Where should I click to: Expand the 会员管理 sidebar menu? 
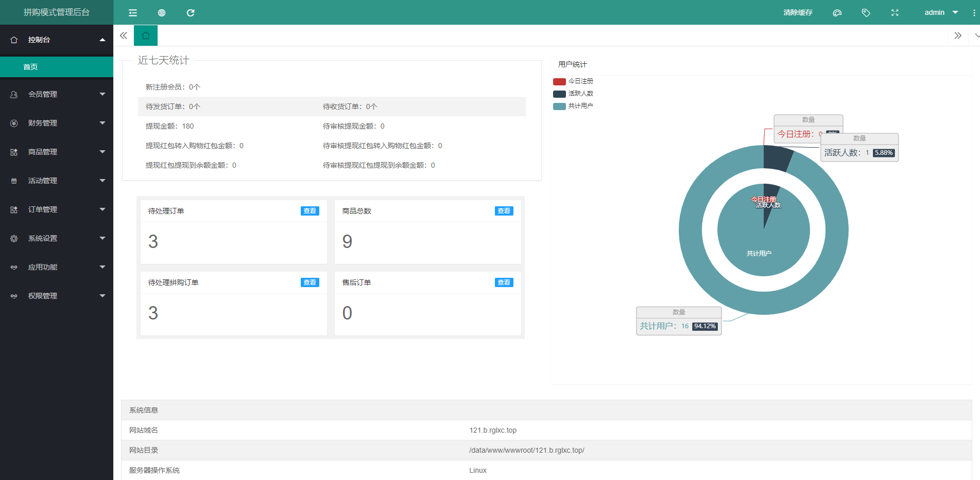click(x=57, y=94)
